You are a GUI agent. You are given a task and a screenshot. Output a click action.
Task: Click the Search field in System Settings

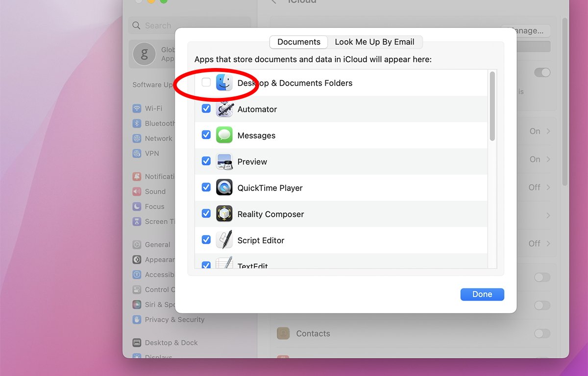(190, 25)
